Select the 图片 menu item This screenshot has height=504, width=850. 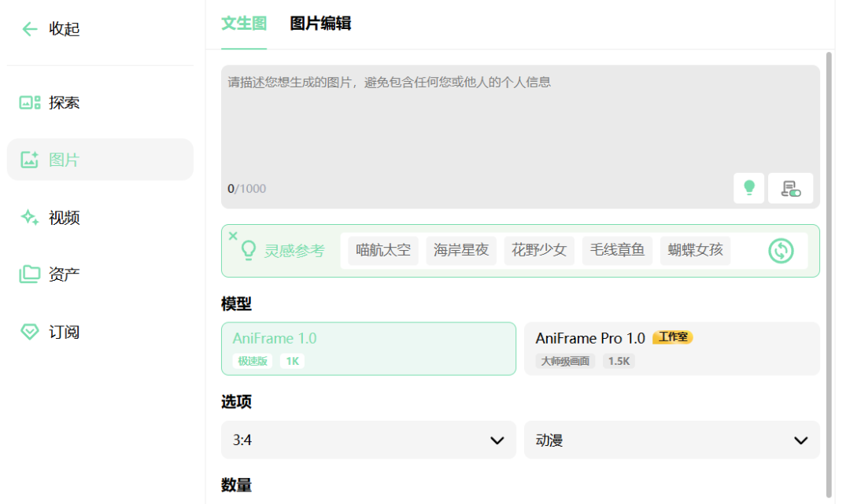tap(100, 160)
